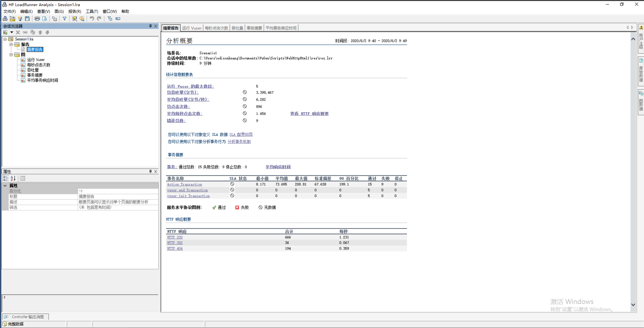The height and width of the screenshot is (328, 644).
Task: Click the 标题 property value 摘要报告
Action: (118, 197)
